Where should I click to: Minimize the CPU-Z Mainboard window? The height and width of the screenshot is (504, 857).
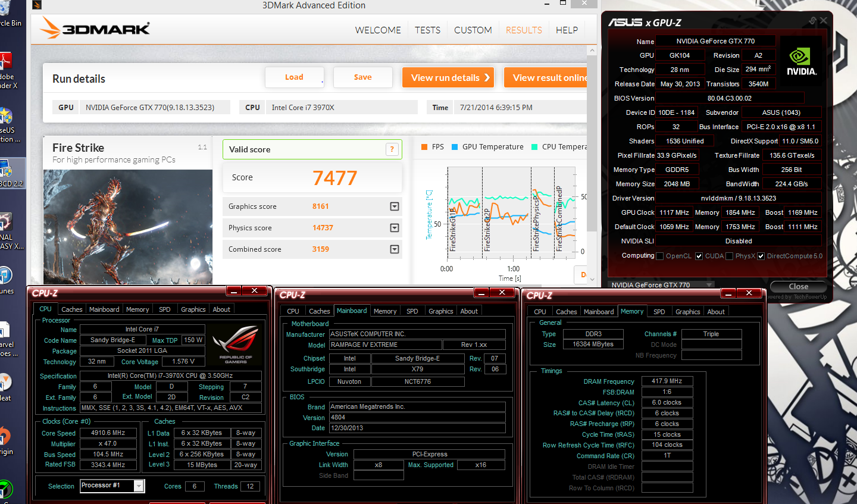point(481,292)
